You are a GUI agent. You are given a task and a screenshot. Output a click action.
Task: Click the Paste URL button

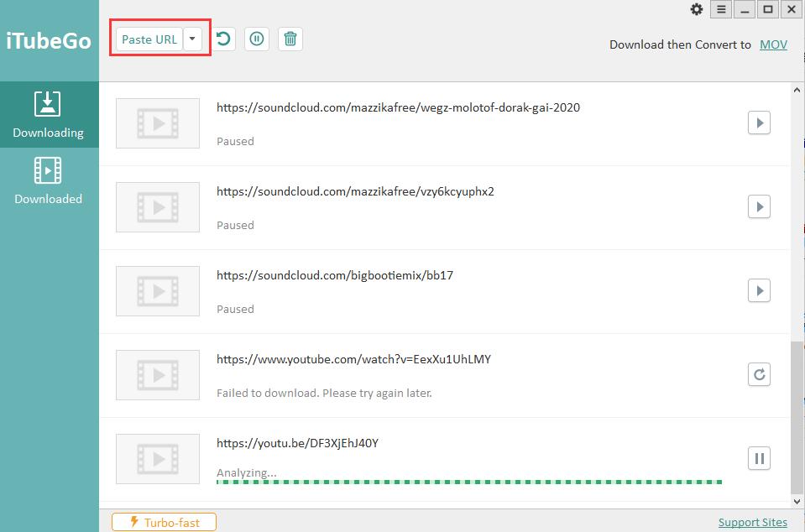pos(149,39)
